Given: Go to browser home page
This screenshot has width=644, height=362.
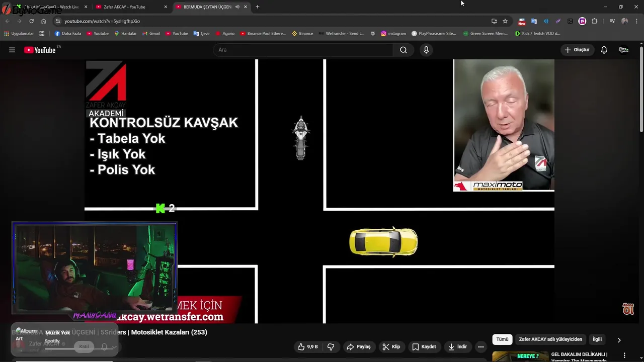Looking at the screenshot, I should pos(43,21).
